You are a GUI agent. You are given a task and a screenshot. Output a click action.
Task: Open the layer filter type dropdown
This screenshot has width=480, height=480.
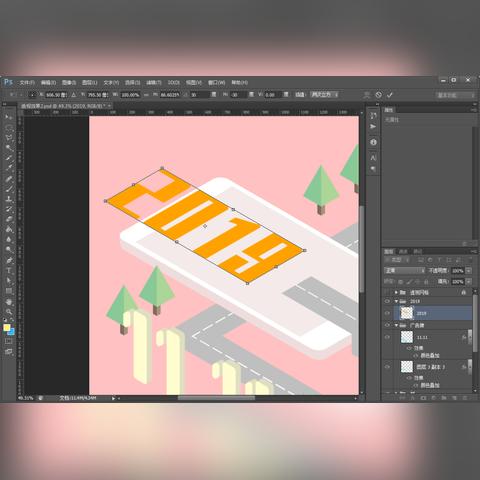[398, 260]
